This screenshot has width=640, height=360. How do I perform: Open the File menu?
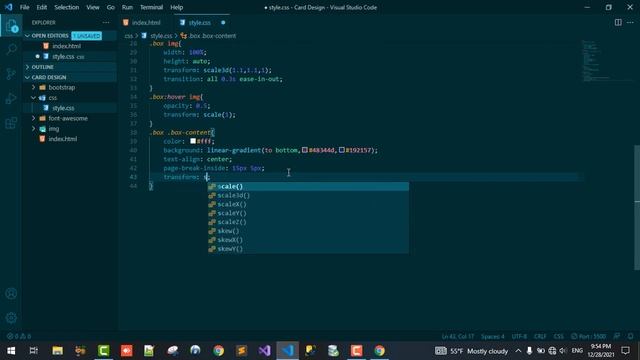(x=24, y=7)
